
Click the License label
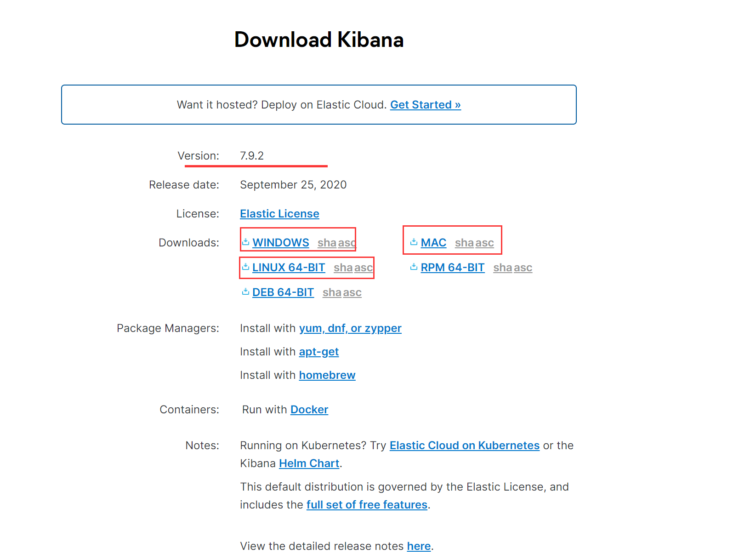(x=198, y=214)
